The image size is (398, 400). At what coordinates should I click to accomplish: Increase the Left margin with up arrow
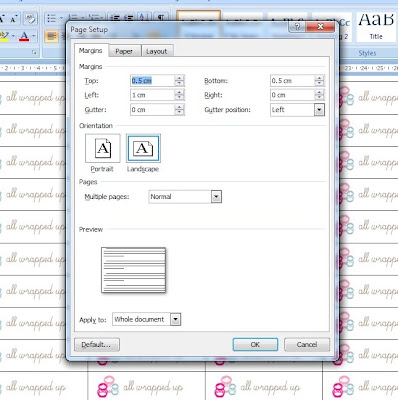(179, 92)
